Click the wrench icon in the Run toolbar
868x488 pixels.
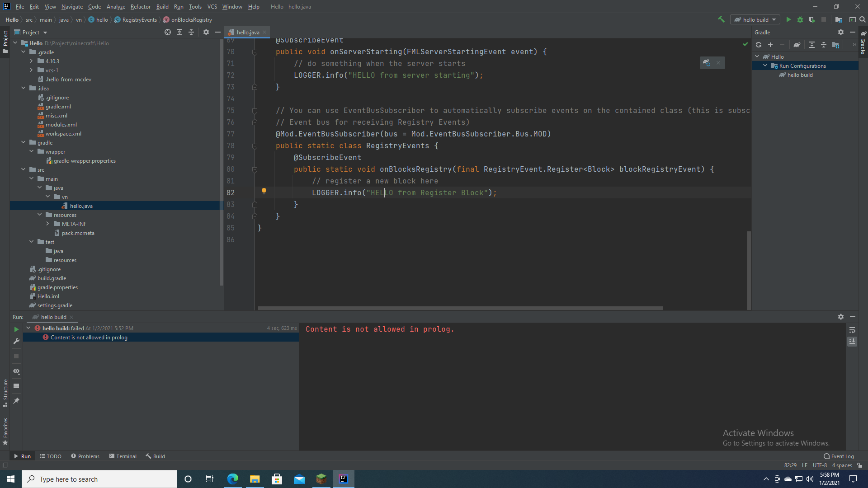click(16, 341)
